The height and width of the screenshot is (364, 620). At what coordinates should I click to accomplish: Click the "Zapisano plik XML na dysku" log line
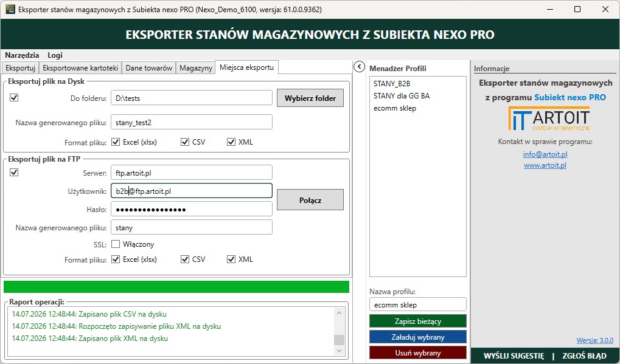[x=90, y=338]
